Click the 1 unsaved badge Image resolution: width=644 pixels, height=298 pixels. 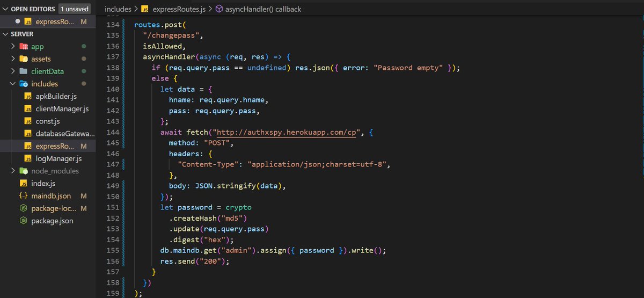pos(74,9)
